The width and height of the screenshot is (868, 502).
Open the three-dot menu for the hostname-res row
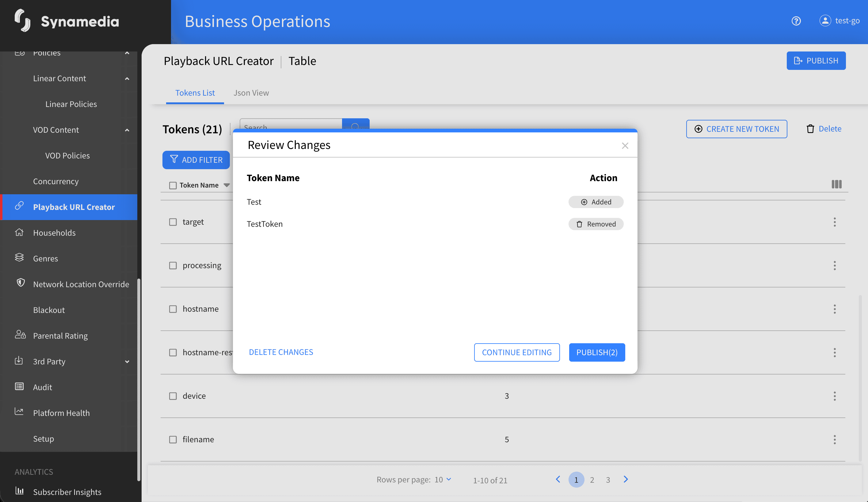835,352
